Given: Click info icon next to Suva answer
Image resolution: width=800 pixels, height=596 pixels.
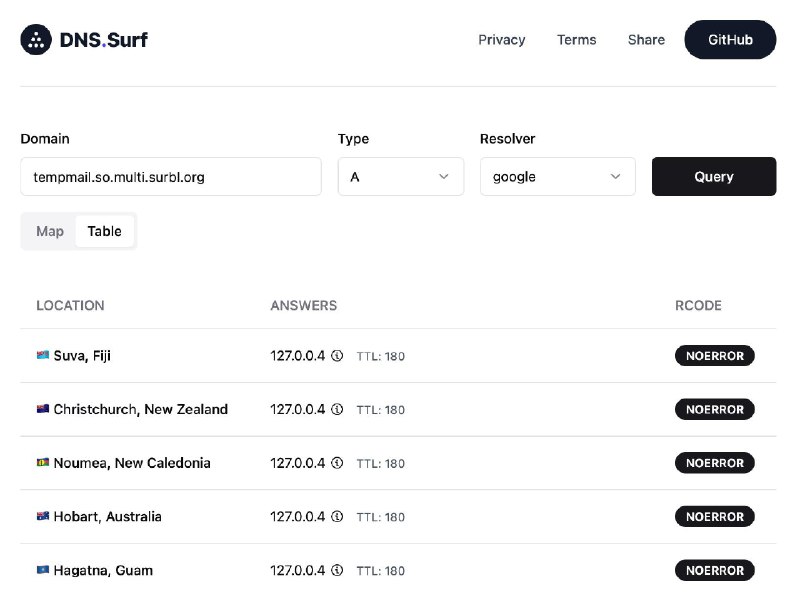Looking at the screenshot, I should tap(337, 356).
